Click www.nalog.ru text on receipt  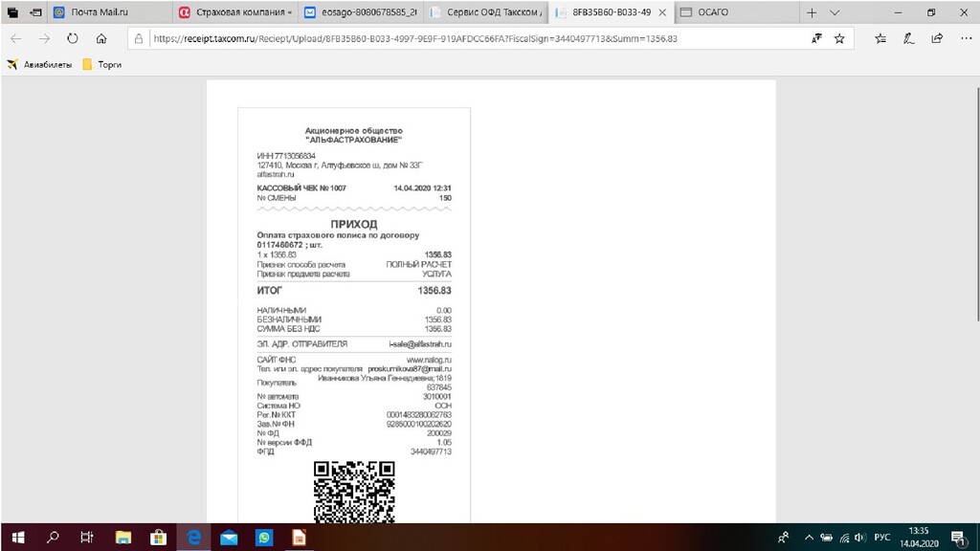pyautogui.click(x=429, y=360)
